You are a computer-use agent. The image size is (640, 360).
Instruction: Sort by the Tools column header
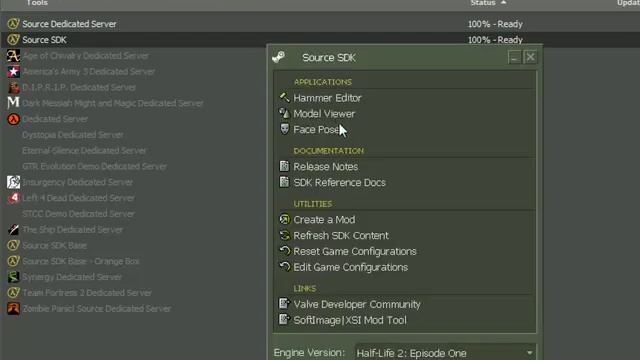coord(37,3)
